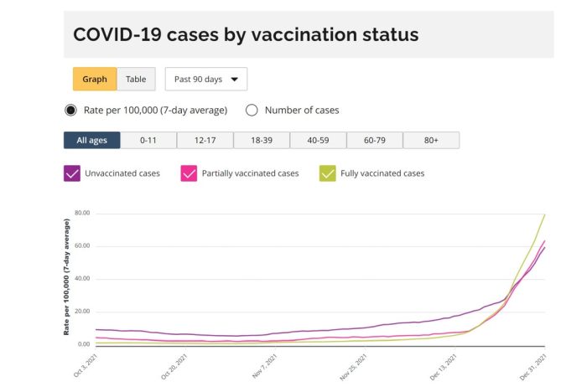Select the All ages filter
Screen dimensions: 587x392
click(x=92, y=140)
